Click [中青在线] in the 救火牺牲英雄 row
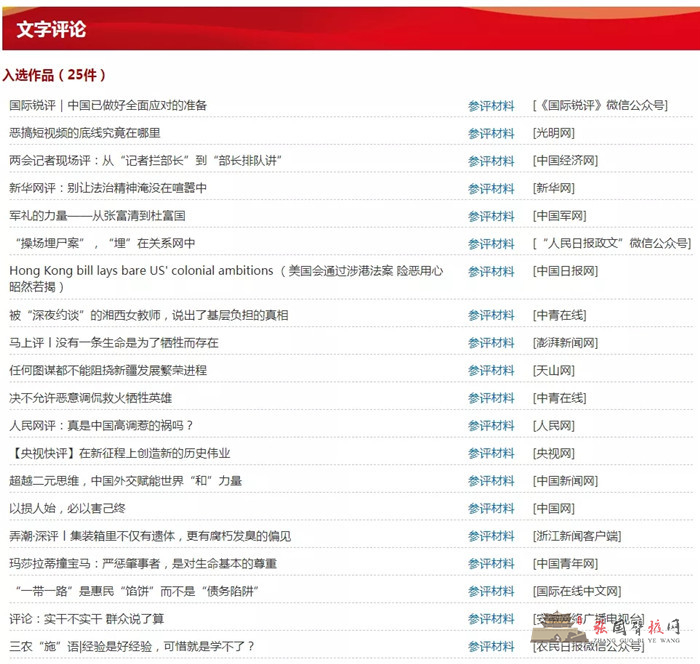 559,398
